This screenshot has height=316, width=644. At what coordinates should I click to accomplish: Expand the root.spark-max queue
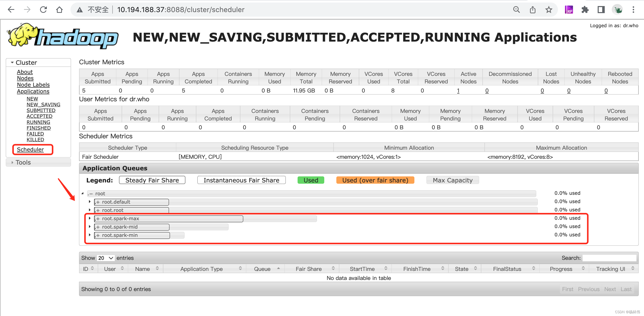coord(90,218)
